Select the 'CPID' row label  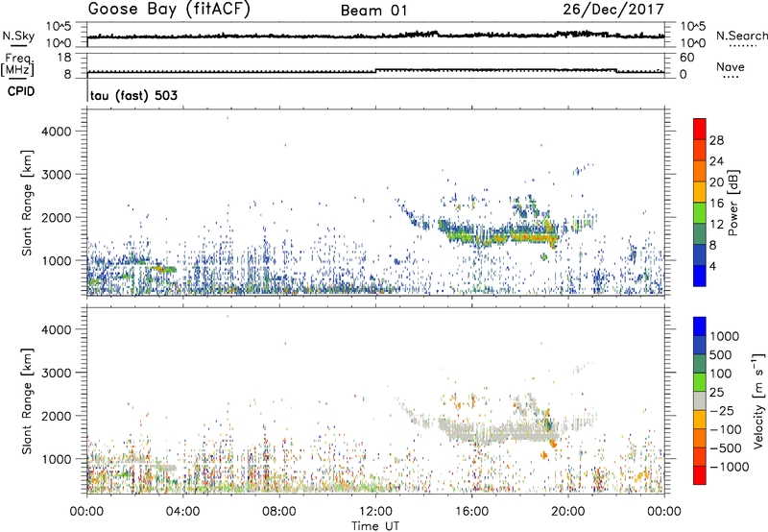(x=21, y=91)
